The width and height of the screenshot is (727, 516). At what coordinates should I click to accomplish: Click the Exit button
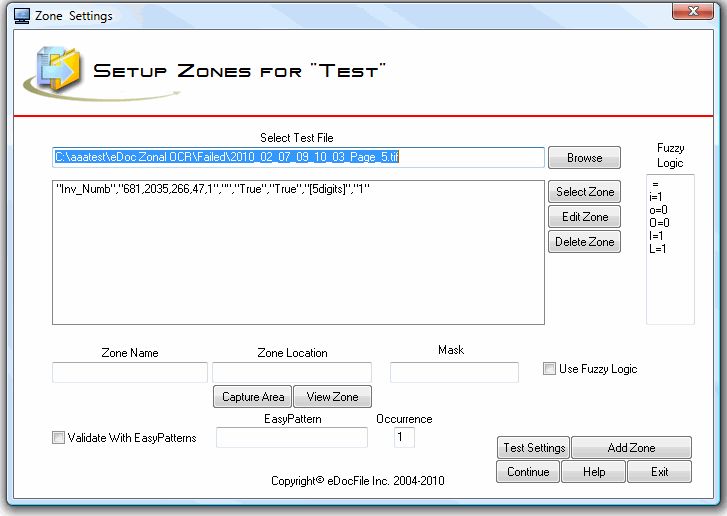[659, 471]
